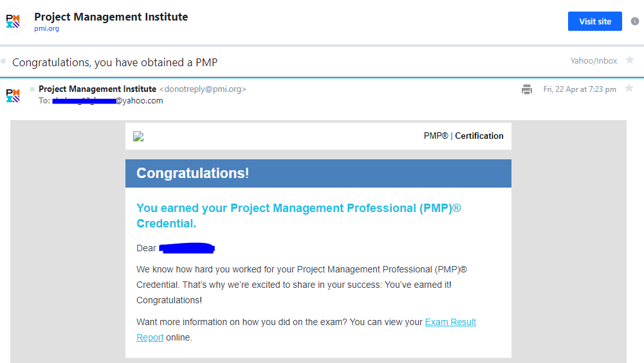
Task: Click the status dot before the sender name
Action: tap(32, 89)
